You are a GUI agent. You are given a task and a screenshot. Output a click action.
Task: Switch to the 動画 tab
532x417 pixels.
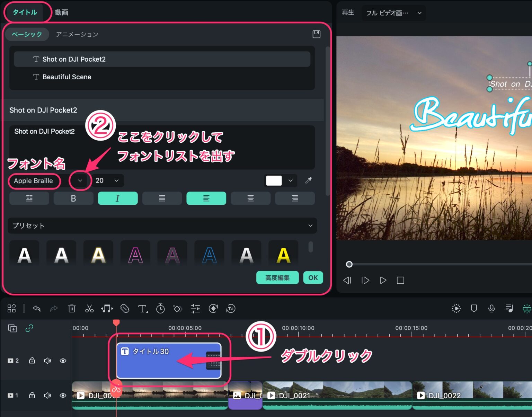62,12
